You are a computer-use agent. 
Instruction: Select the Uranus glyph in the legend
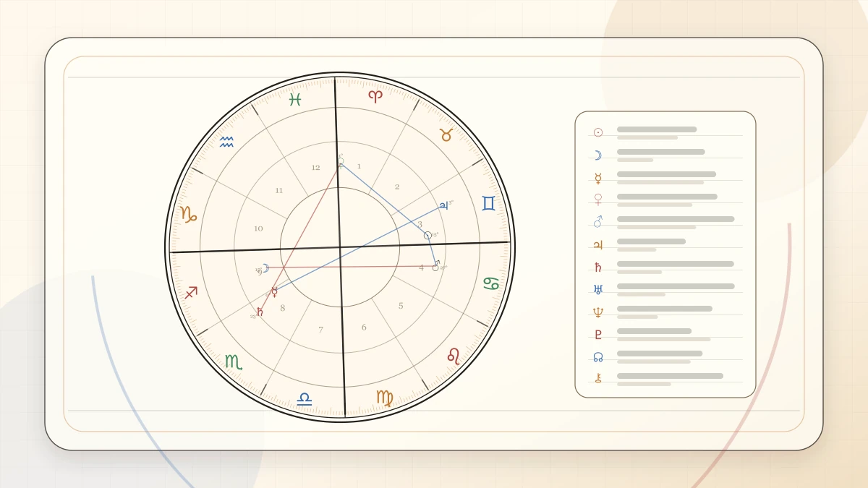tap(598, 290)
